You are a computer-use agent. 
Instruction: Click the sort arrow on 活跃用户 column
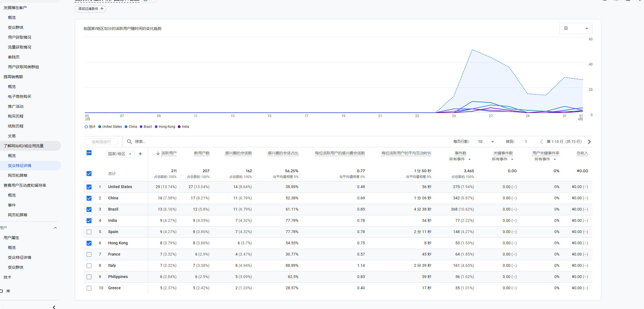(158, 153)
